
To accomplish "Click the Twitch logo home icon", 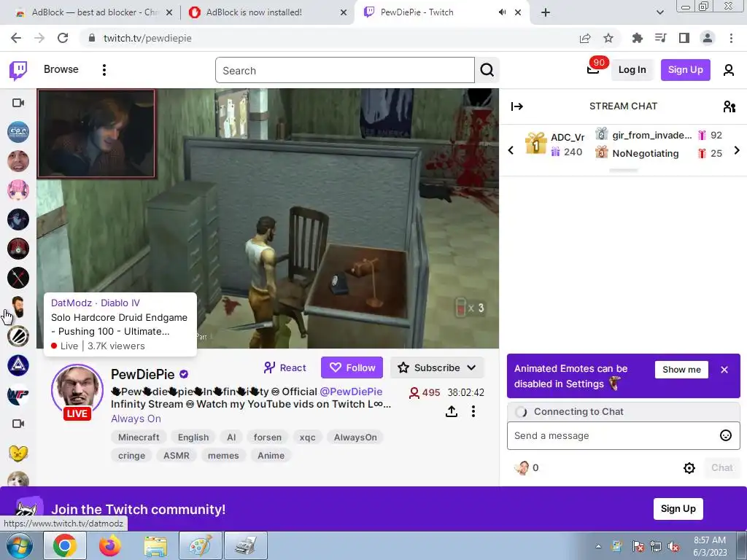I will click(18, 71).
